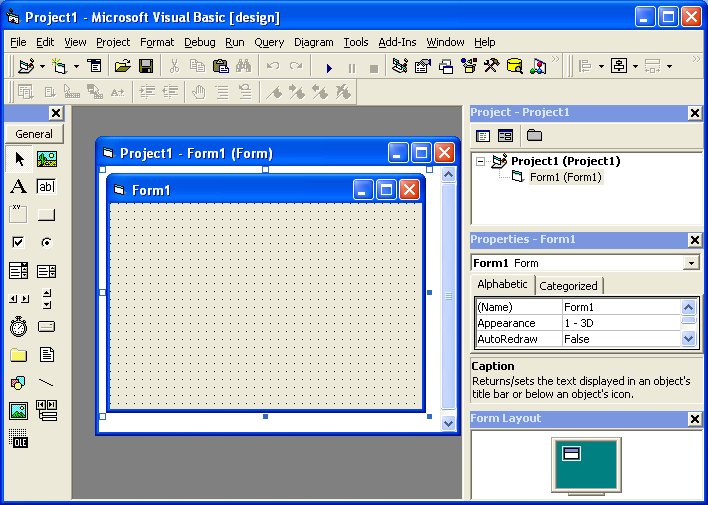Select the CommandButton control tool
The height and width of the screenshot is (505, 708).
pyautogui.click(x=47, y=215)
